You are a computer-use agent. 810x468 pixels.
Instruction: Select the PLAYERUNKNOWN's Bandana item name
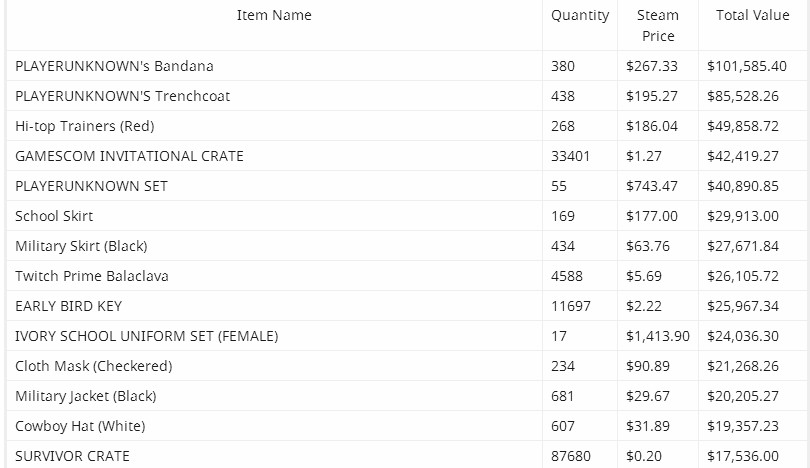115,66
